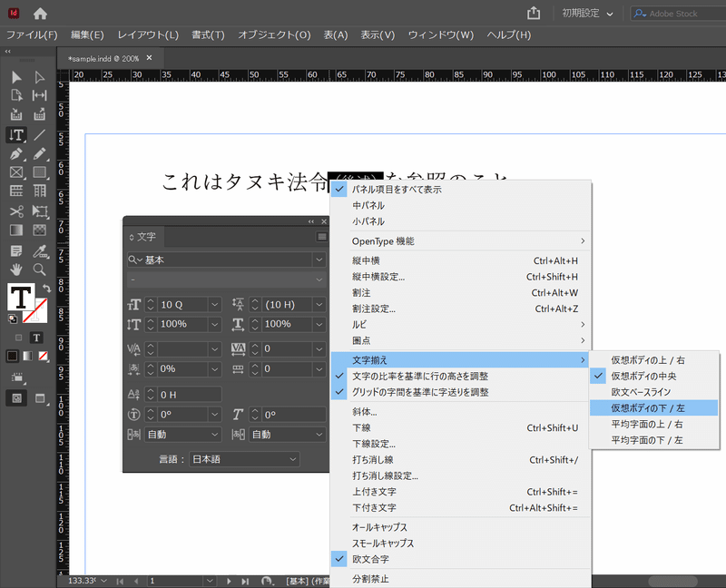Activate the Vertical Type tool
This screenshot has width=726, height=588.
click(16, 134)
